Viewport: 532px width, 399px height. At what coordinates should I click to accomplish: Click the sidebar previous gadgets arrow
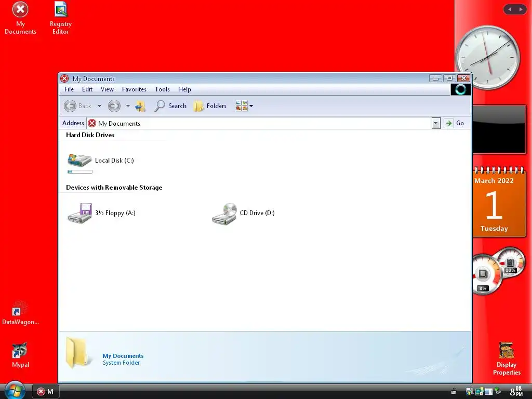tap(510, 9)
